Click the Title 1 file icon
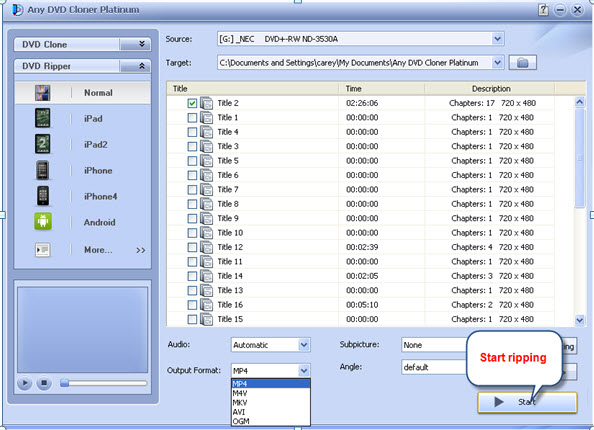 click(206, 118)
